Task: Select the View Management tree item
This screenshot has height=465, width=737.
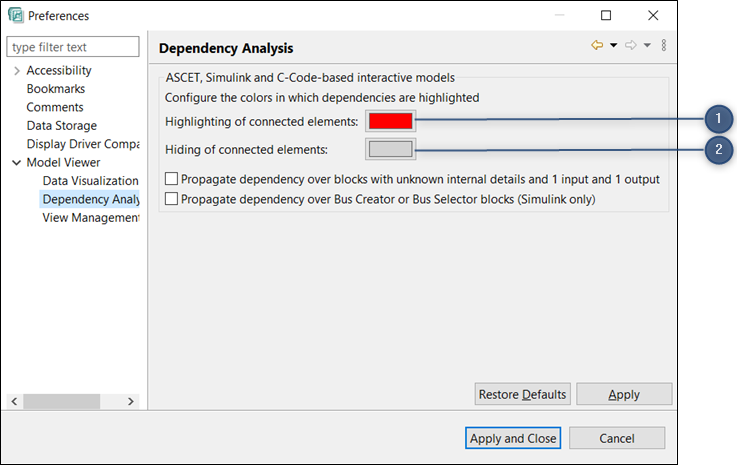Action: (x=90, y=218)
